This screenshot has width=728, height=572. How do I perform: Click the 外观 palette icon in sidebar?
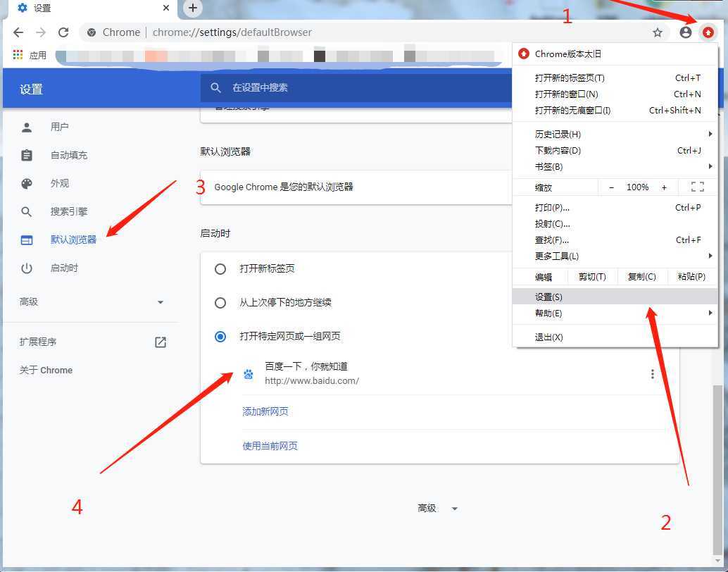[x=27, y=183]
